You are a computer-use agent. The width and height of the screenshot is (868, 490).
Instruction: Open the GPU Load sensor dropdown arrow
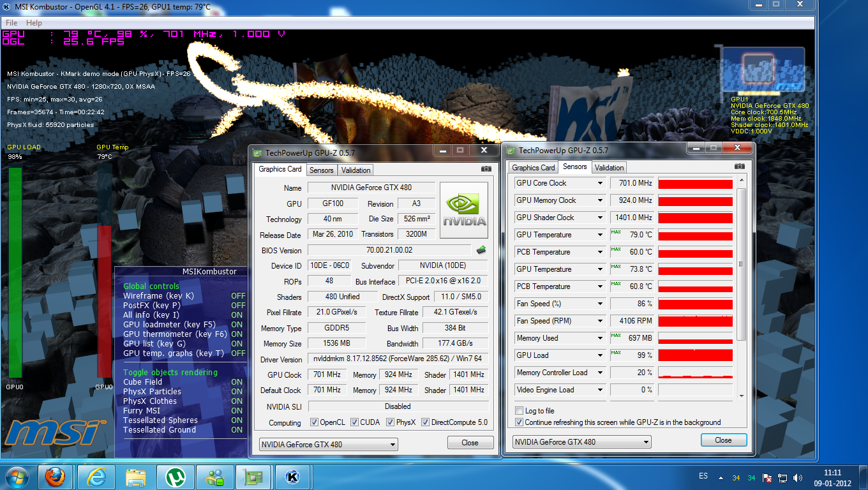click(600, 355)
